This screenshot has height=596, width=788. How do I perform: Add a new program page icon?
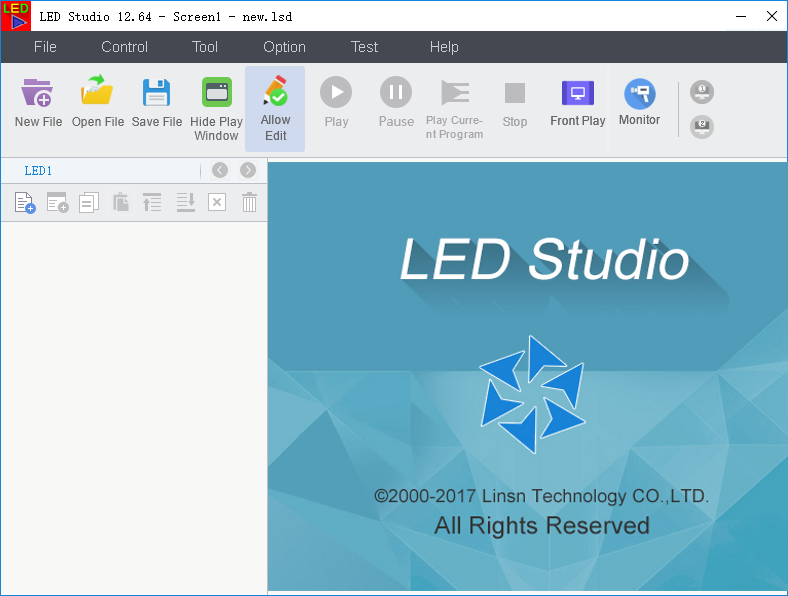tap(25, 203)
